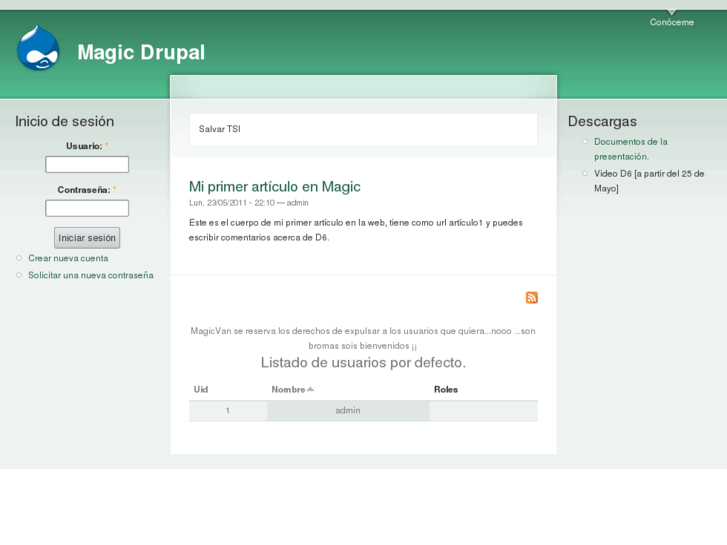Open article Mi primer artículo en Magic

click(x=274, y=186)
